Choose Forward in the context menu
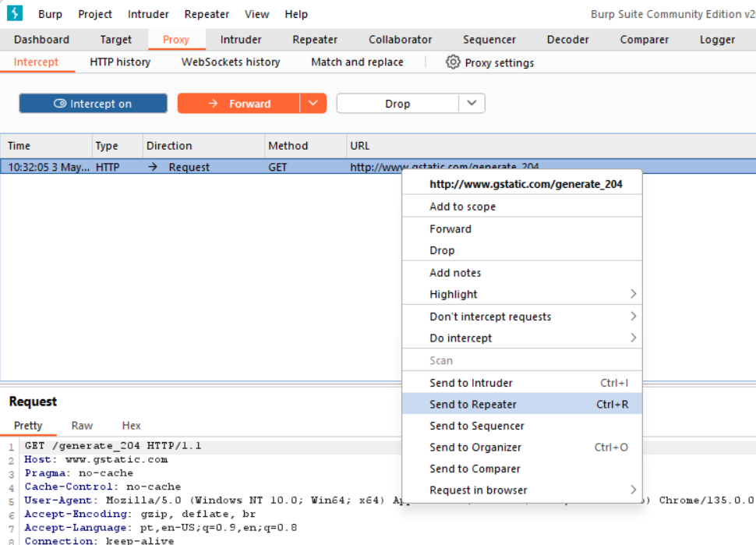Viewport: 756px width, 545px height. 522,228
